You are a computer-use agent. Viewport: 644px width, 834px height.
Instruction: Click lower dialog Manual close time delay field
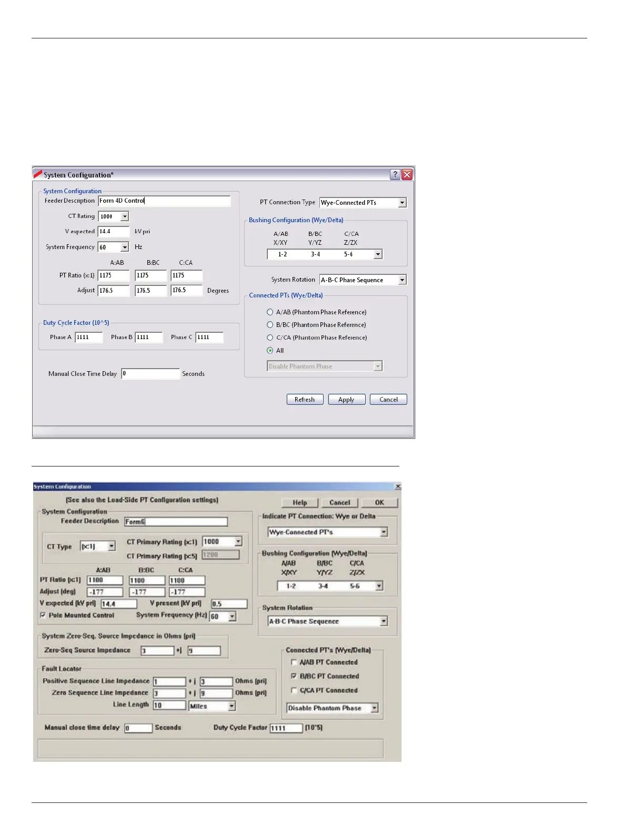[x=138, y=728]
